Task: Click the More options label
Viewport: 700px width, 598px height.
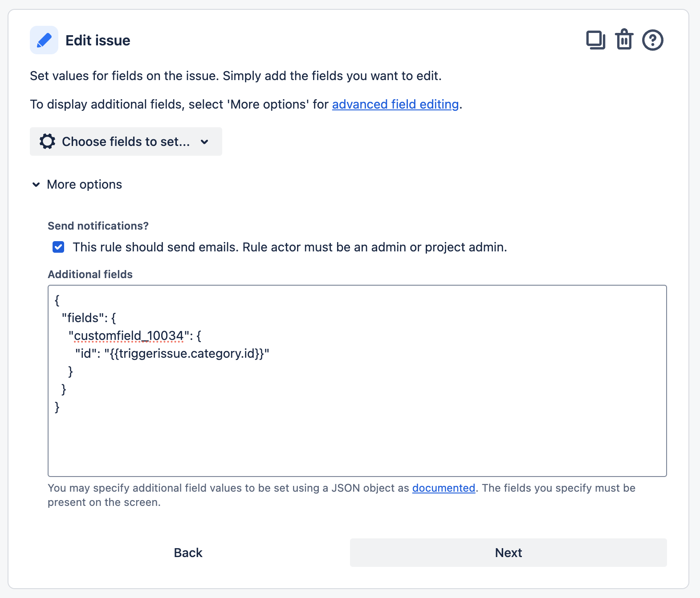Action: [x=84, y=184]
